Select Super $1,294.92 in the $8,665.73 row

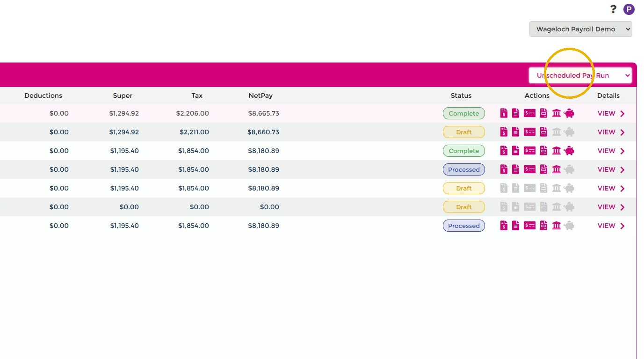coord(124,113)
